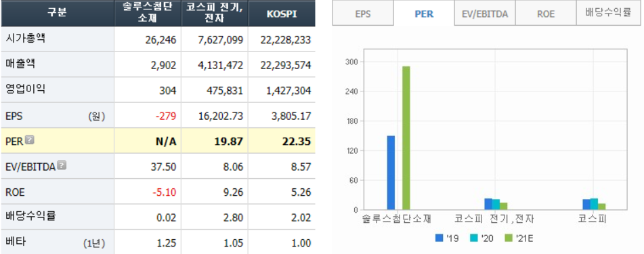Click operating profit value 1,427,304
This screenshot has width=644, height=254.
click(x=288, y=91)
